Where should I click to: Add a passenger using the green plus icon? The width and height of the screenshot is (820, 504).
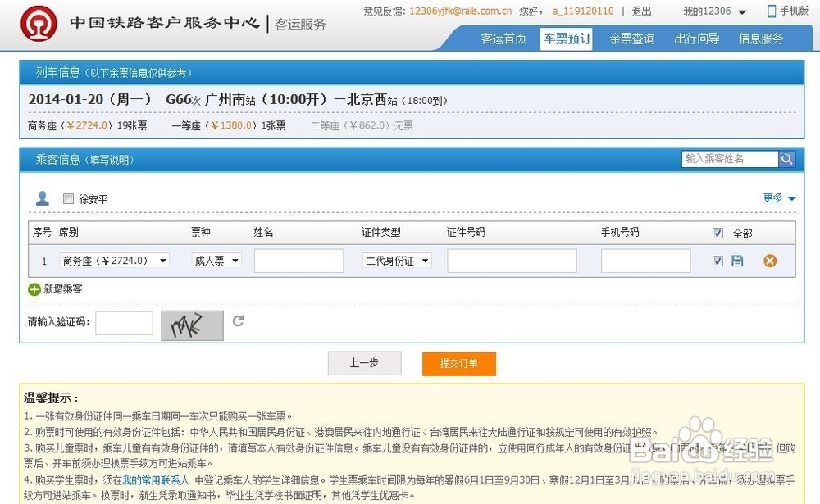click(x=34, y=289)
